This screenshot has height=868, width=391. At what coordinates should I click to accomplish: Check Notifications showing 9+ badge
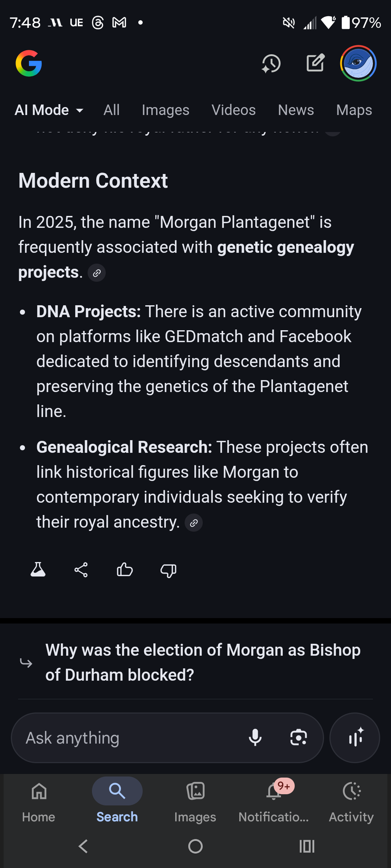pos(274,801)
